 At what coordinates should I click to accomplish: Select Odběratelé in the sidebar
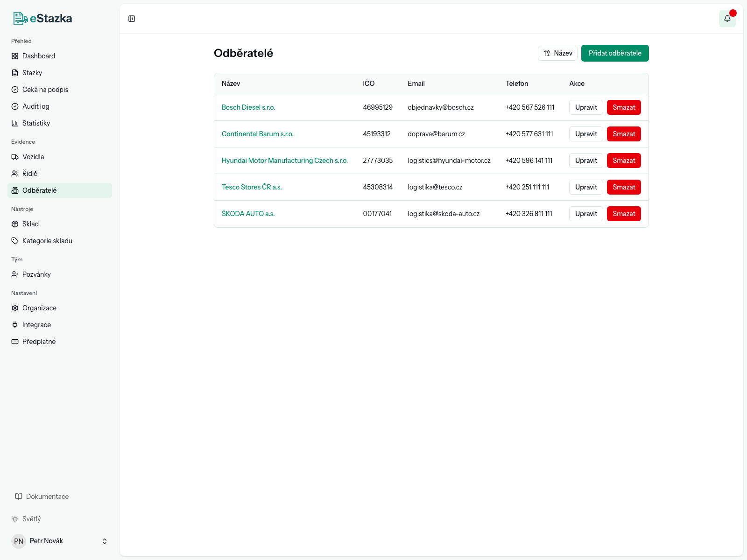click(60, 190)
